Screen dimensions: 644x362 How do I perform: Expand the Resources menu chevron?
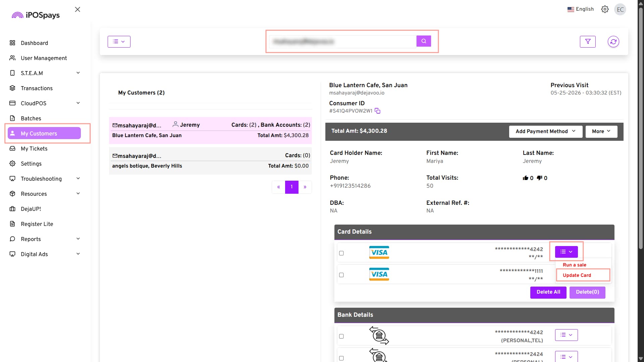(x=78, y=194)
